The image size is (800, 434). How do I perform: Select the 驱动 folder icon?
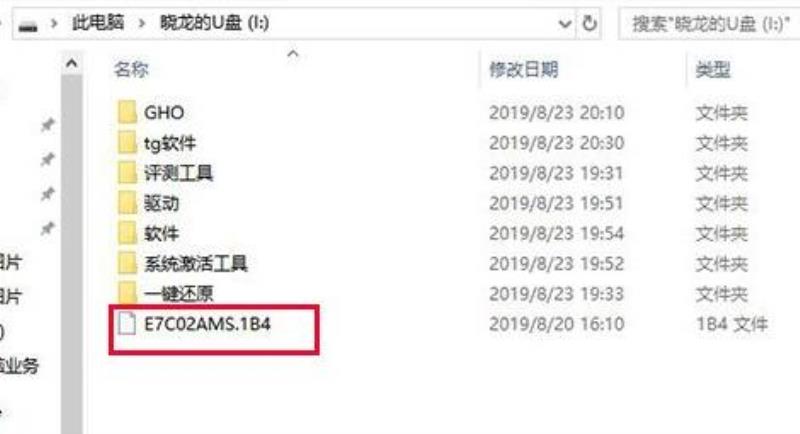(127, 203)
